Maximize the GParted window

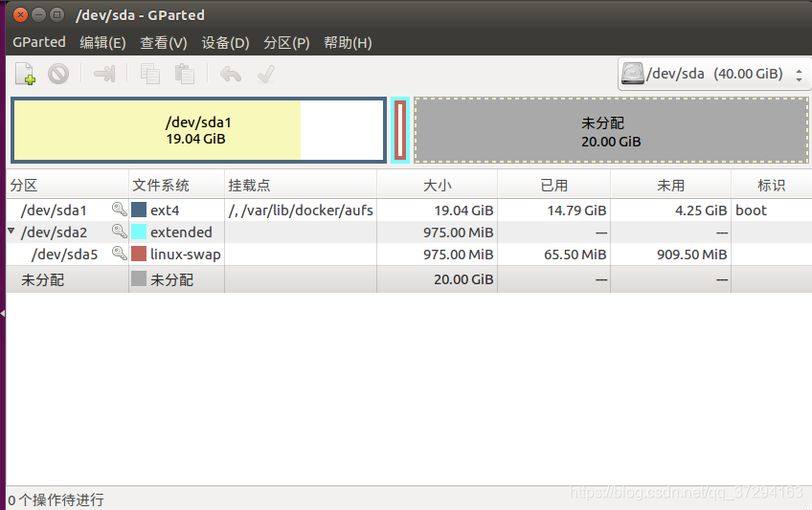click(56, 14)
